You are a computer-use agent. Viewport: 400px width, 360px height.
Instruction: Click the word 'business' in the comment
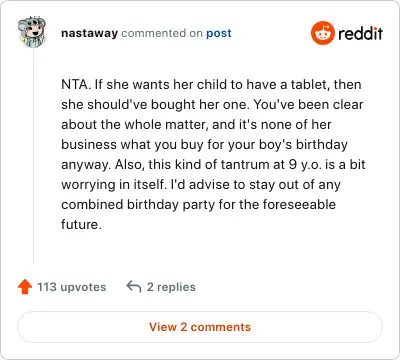point(89,145)
